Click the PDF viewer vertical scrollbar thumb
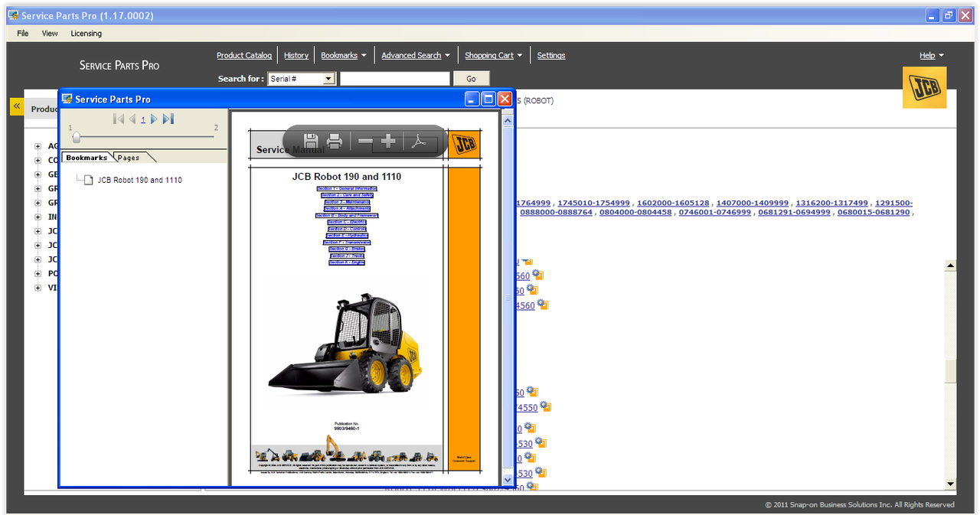980x515 pixels. (x=507, y=298)
